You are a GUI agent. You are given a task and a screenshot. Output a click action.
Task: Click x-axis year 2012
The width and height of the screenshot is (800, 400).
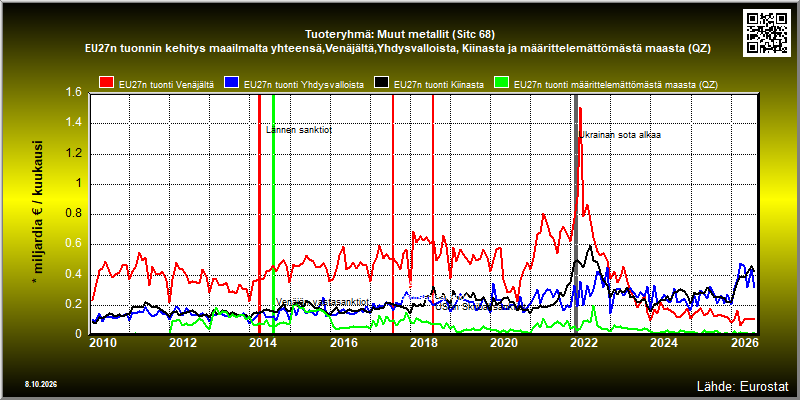coord(182,343)
